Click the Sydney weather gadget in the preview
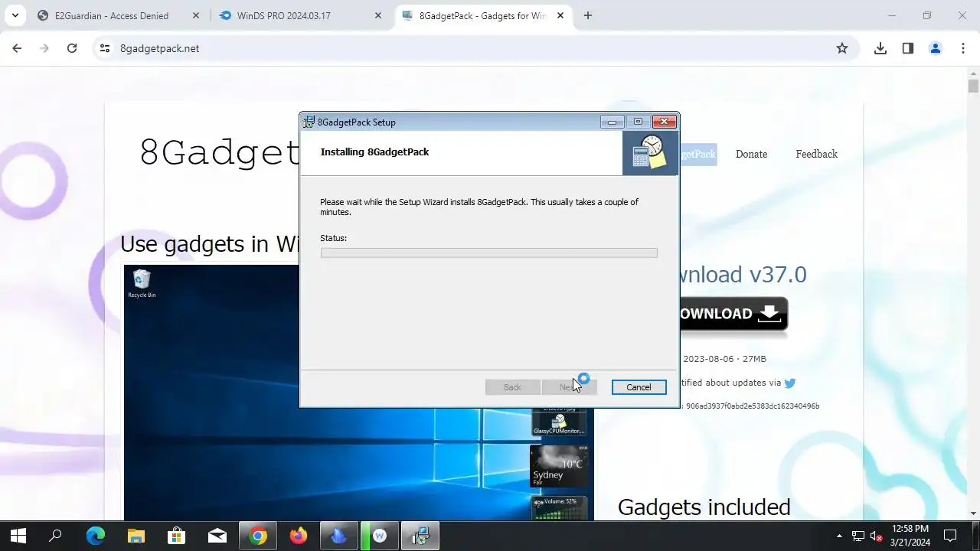Viewport: 980px width, 551px height. click(559, 467)
